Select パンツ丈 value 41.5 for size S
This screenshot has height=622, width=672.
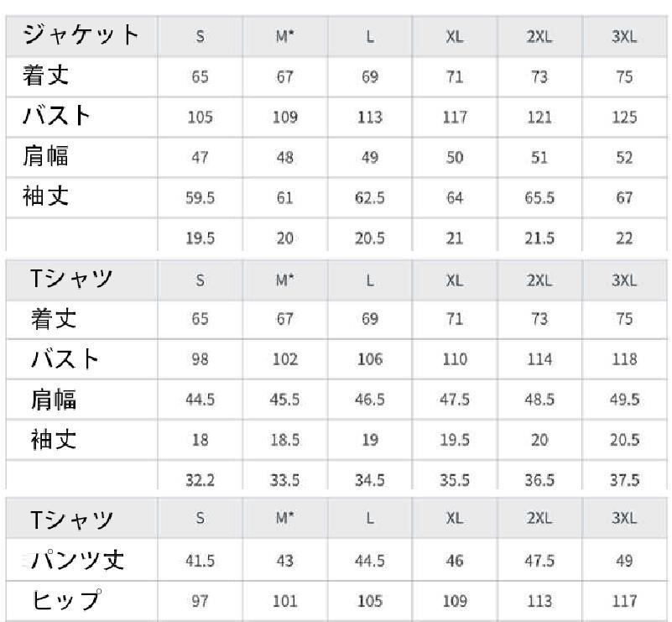click(x=201, y=561)
